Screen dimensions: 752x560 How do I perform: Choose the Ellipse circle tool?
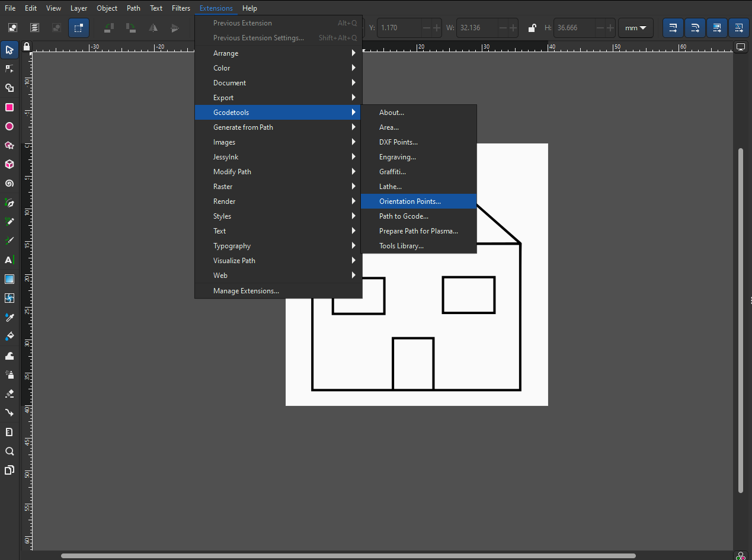coord(9,126)
